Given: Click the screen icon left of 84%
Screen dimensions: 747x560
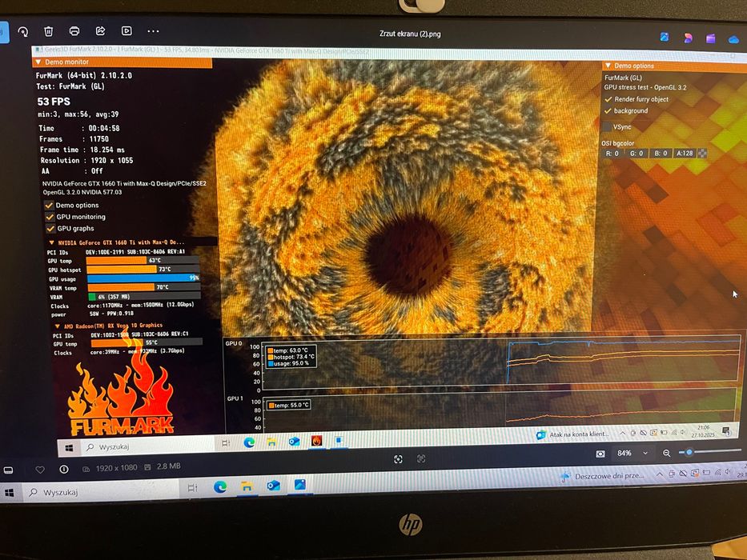Looking at the screenshot, I should 600,454.
